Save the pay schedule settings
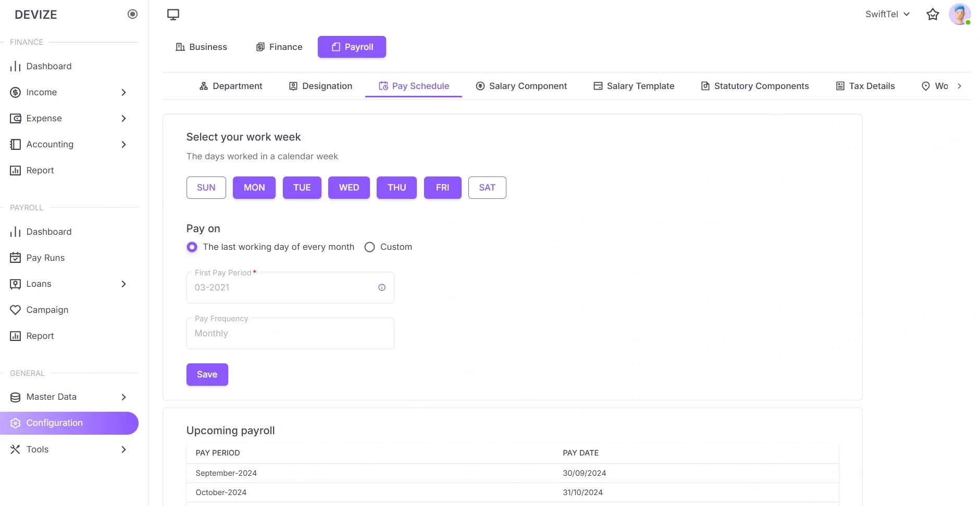Screen dimensions: 980x506 (207, 374)
